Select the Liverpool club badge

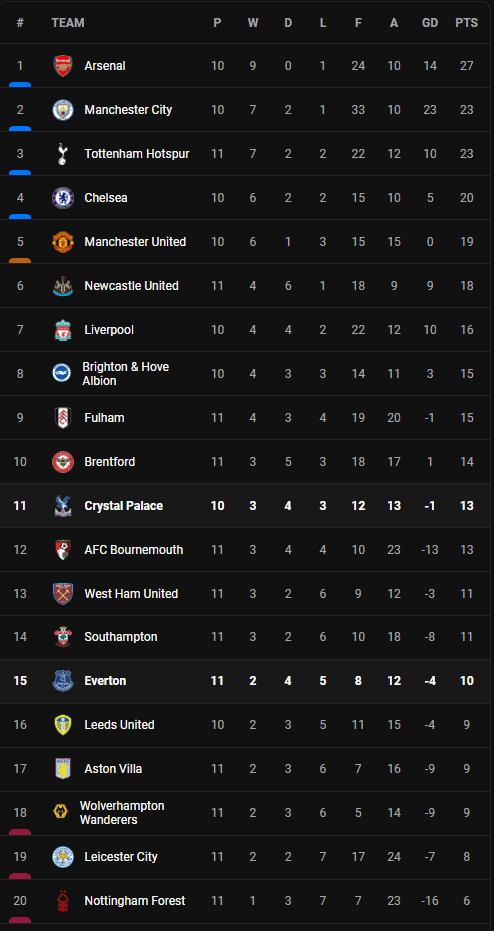pyautogui.click(x=63, y=330)
